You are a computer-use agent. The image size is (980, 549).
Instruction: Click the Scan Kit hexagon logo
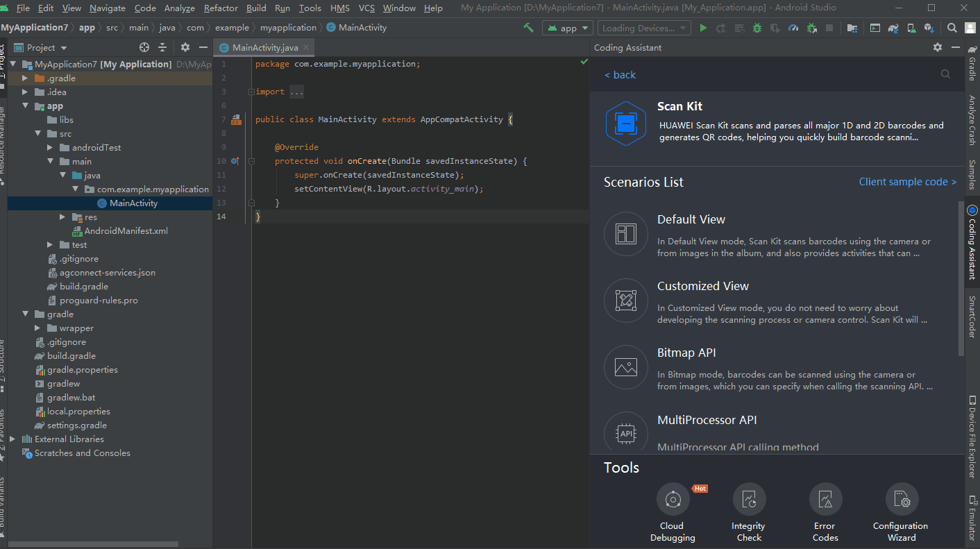click(x=626, y=124)
